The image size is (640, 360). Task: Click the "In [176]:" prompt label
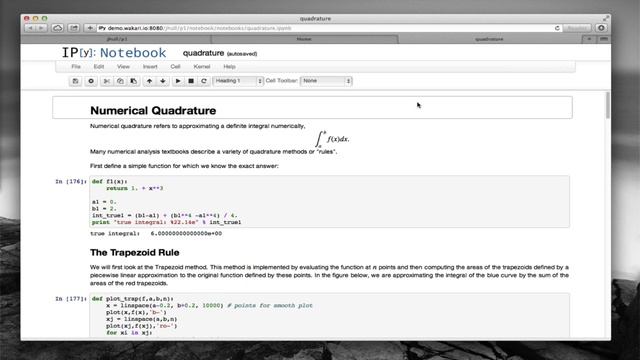click(71, 182)
